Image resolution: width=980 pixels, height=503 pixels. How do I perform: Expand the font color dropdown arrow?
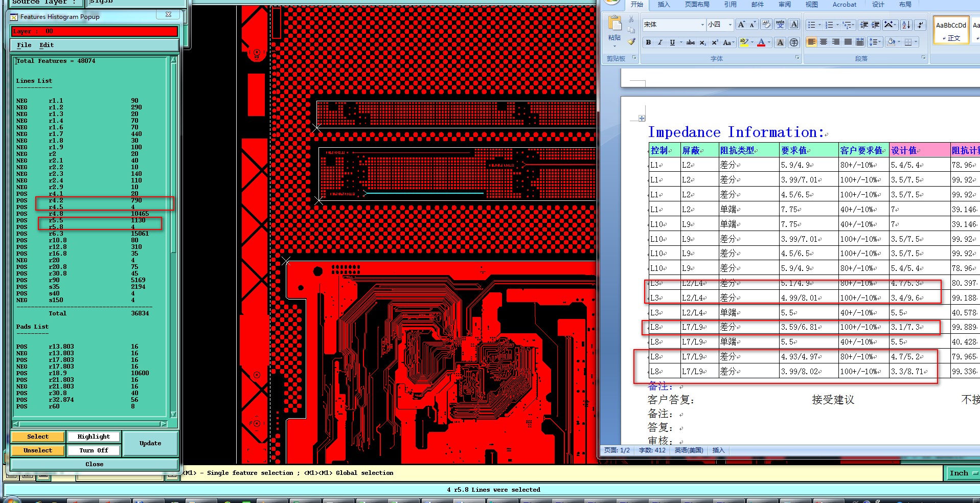point(769,42)
